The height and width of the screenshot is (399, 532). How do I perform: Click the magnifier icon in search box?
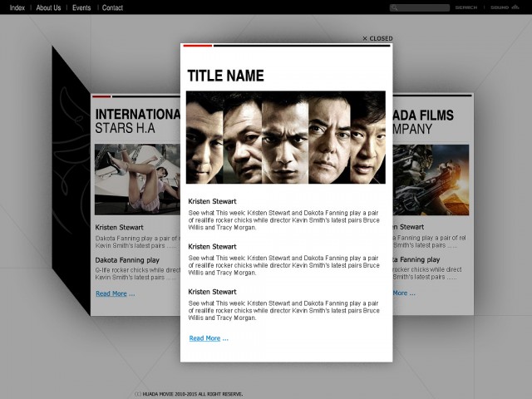394,7
